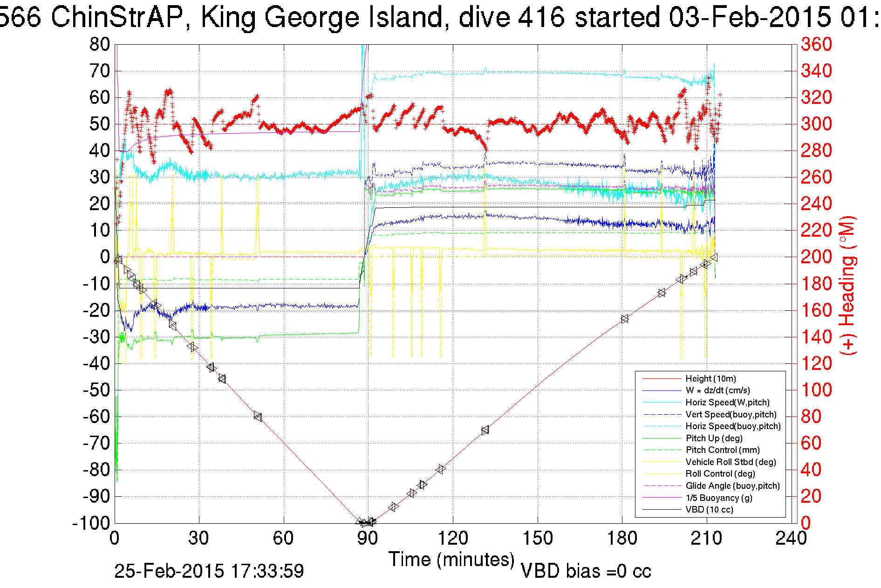Click the 25-Feb-2015 17:33:59 timestamp text

[209, 571]
